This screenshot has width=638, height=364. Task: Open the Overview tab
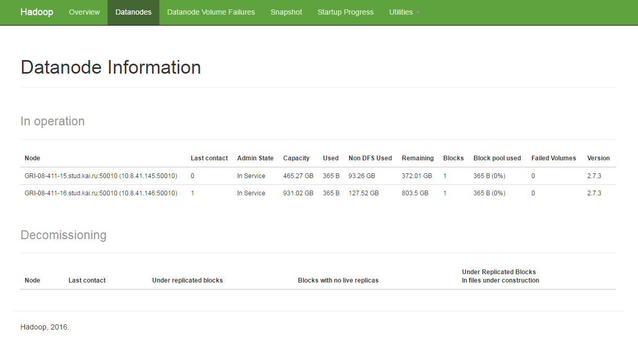pos(84,12)
